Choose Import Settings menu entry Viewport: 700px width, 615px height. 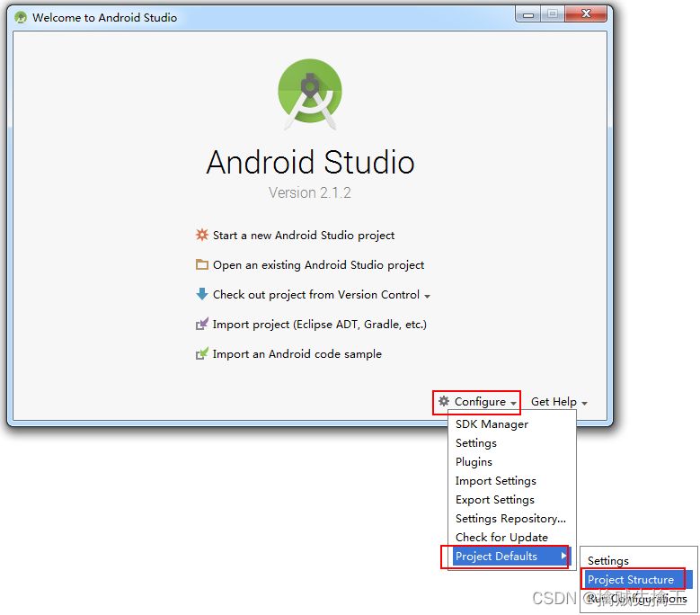(495, 480)
